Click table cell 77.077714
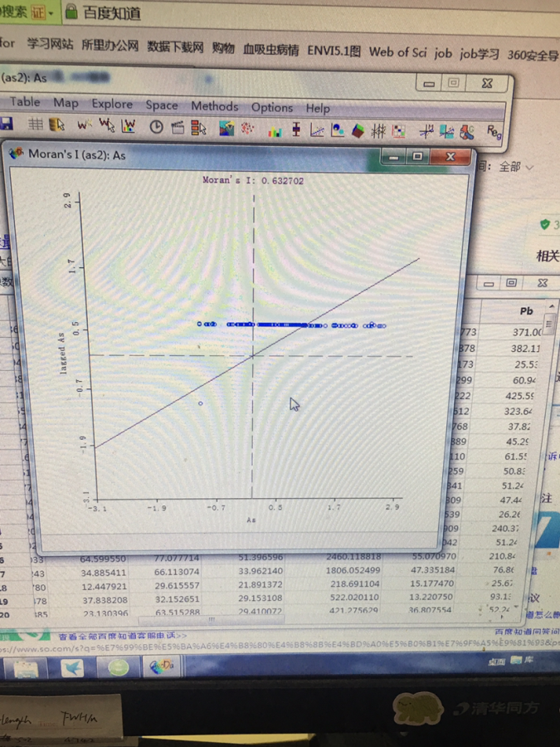This screenshot has height=747, width=560. point(178,558)
